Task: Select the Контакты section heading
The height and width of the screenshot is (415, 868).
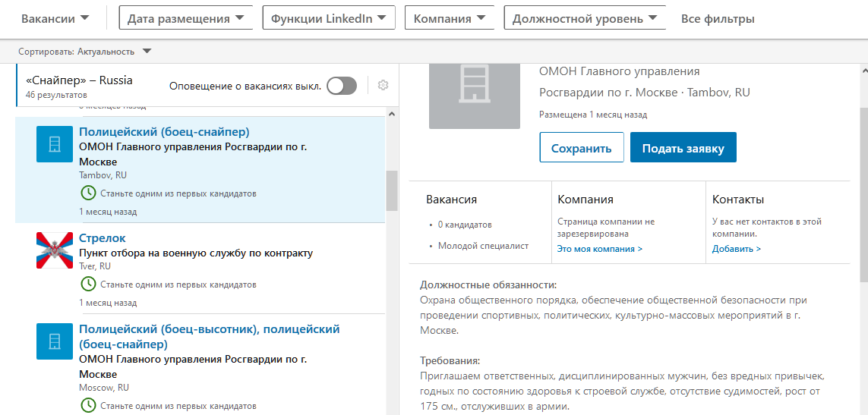Action: tap(738, 200)
